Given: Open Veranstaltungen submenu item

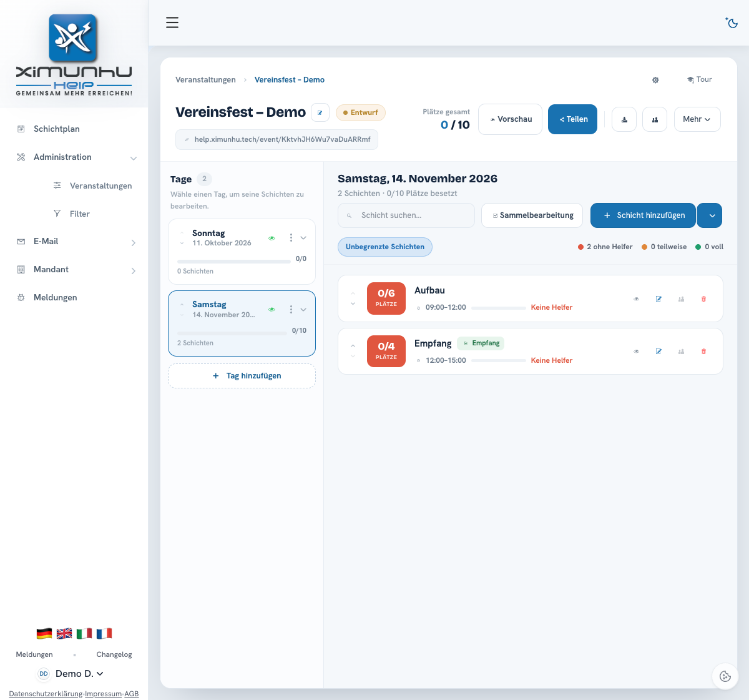Looking at the screenshot, I should pyautogui.click(x=92, y=185).
